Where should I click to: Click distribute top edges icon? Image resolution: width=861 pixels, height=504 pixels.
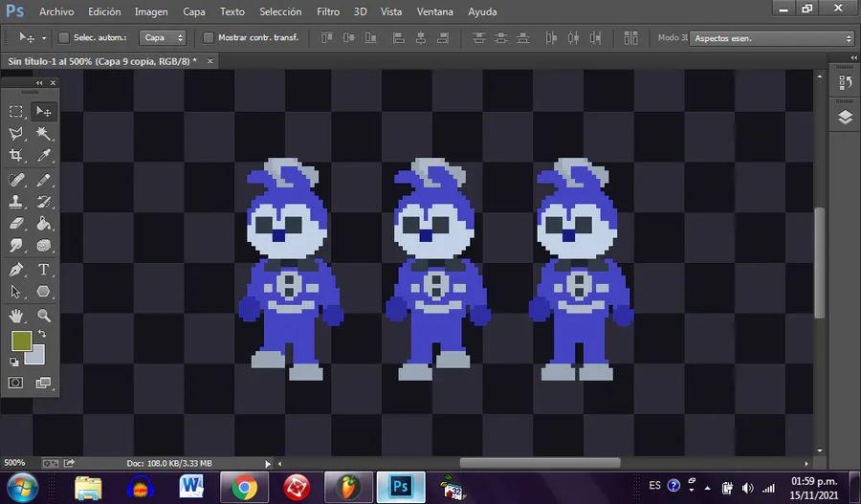479,38
